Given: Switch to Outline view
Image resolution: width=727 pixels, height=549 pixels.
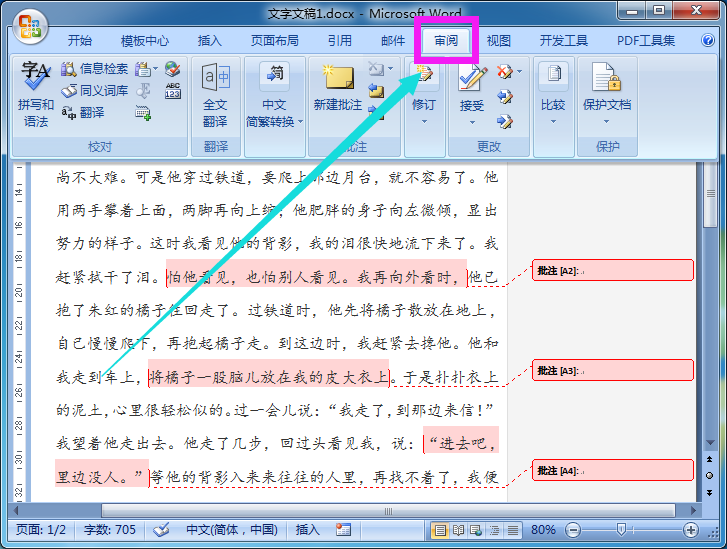Looking at the screenshot, I should click(494, 530).
